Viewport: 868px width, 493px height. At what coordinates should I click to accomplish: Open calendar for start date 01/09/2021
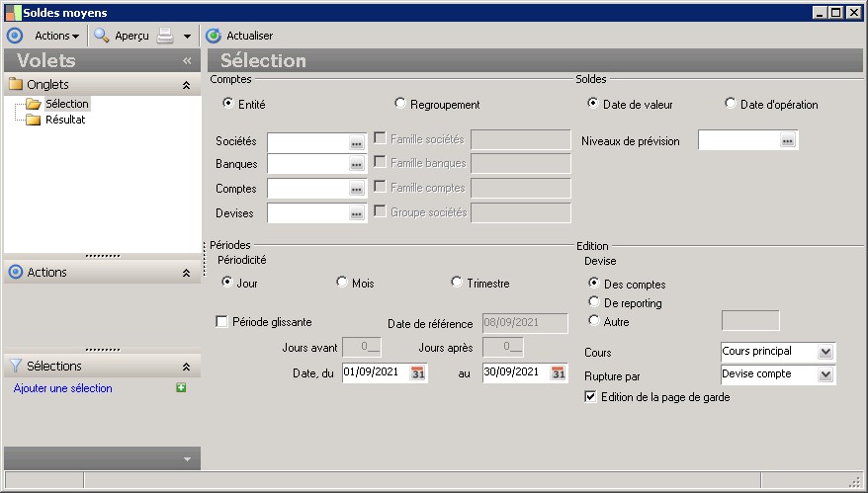[418, 372]
